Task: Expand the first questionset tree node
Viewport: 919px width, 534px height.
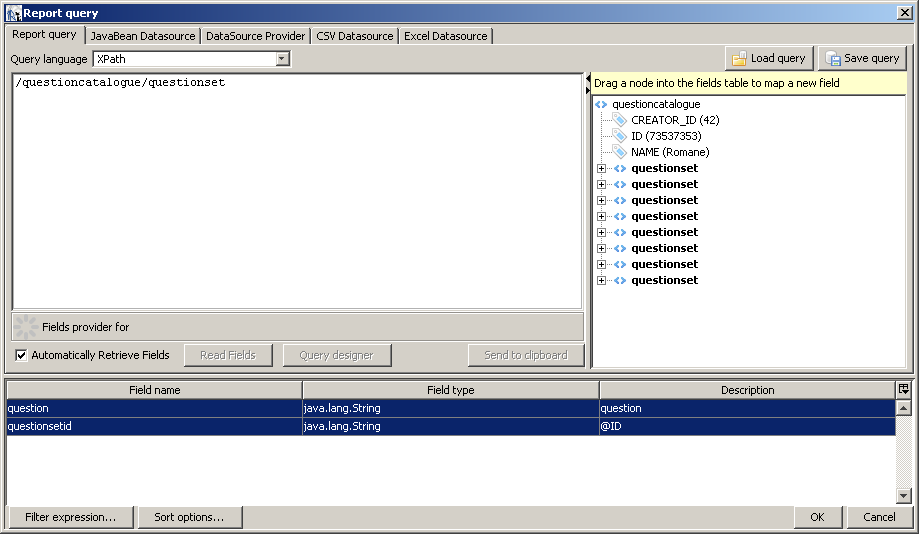Action: coord(601,168)
